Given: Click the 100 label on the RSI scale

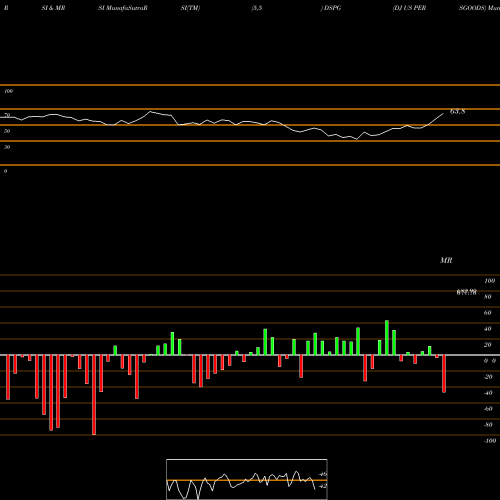Looking at the screenshot, I should [9, 91].
